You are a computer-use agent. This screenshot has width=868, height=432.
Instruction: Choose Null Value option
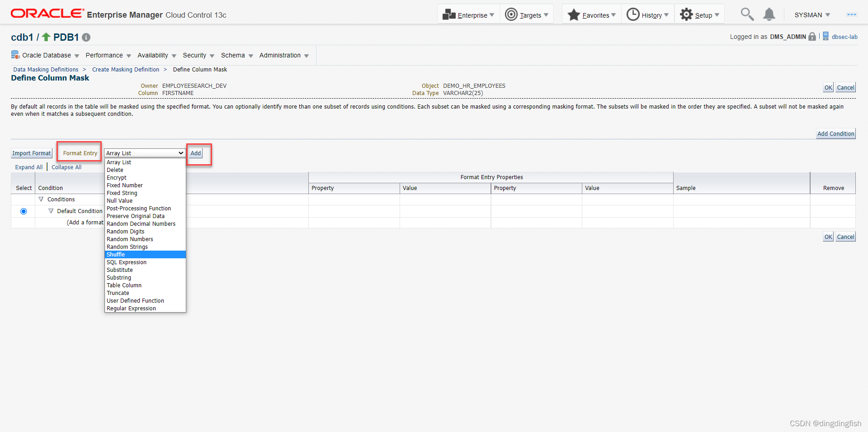145,201
